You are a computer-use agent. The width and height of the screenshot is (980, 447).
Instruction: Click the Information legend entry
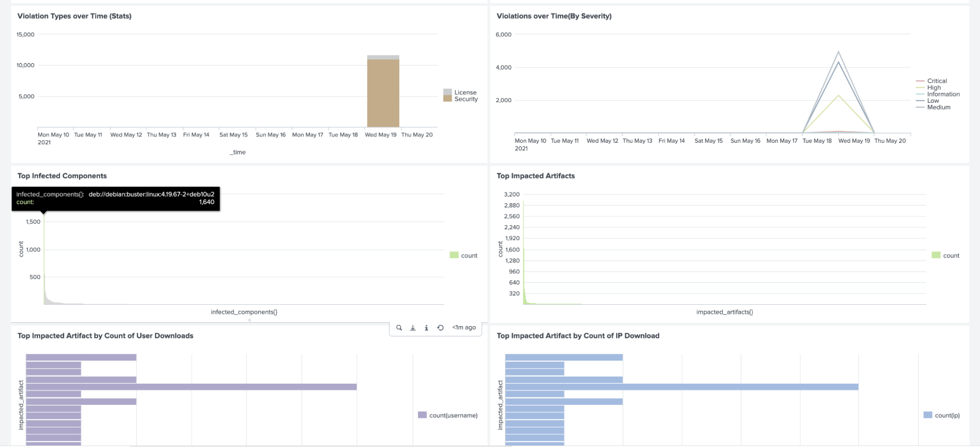click(943, 94)
